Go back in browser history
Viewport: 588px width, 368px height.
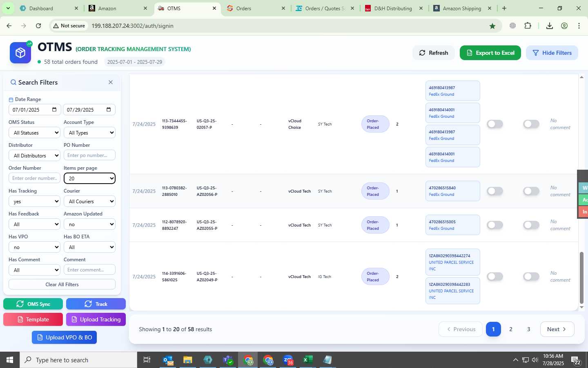click(9, 26)
